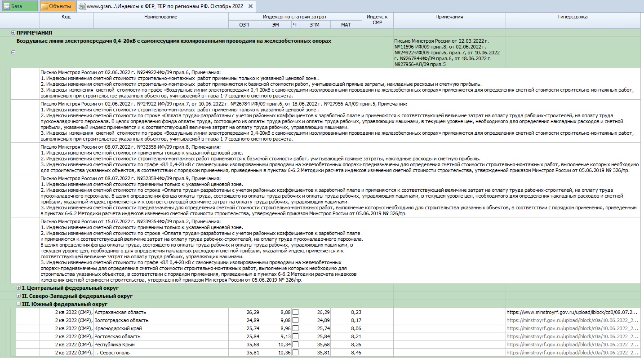Screen dimensions: 644x358
Task: Select ОЗП value 35,81 for г. Севастополь
Action: 244,353
